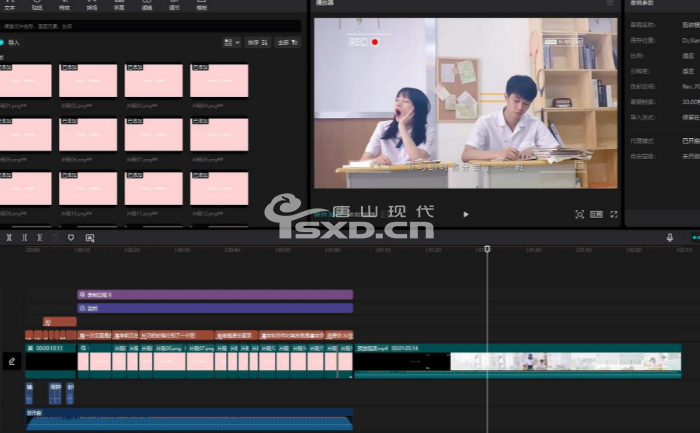Viewport: 700px width, 433px height.
Task: Click the 分辨率 resolution row
Action: click(665, 71)
